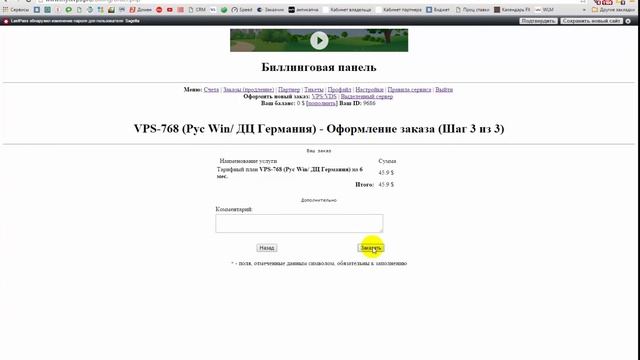Order a Выделенный сервер
The width and height of the screenshot is (640, 360).
pos(367,96)
